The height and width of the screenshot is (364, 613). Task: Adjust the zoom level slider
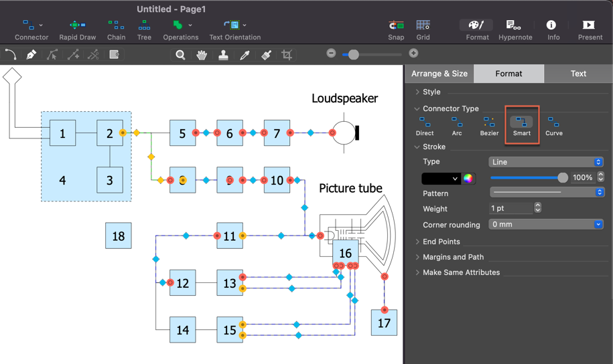click(x=354, y=55)
